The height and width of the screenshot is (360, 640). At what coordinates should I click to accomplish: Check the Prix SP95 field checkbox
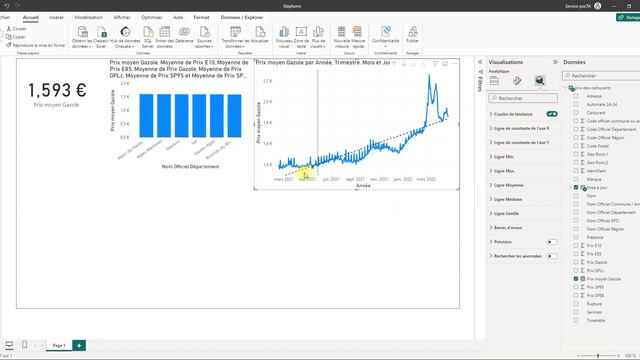click(576, 287)
